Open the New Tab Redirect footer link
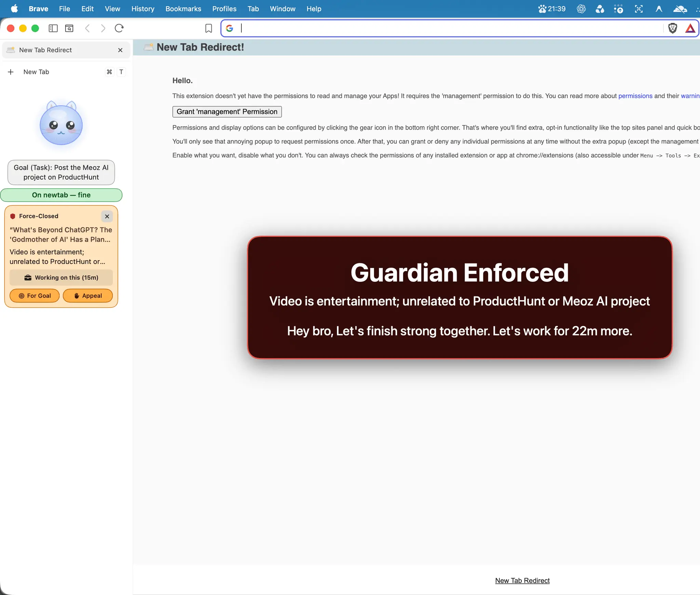 click(522, 581)
